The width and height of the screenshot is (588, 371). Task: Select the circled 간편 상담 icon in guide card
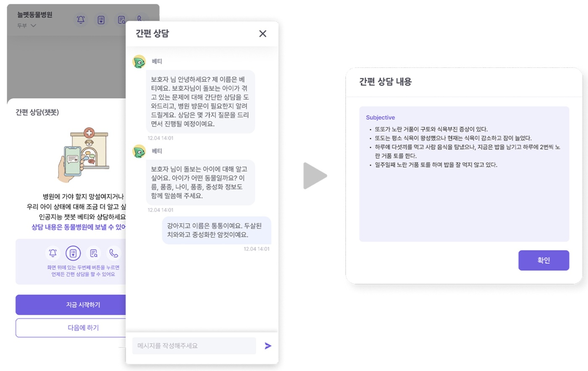73,253
